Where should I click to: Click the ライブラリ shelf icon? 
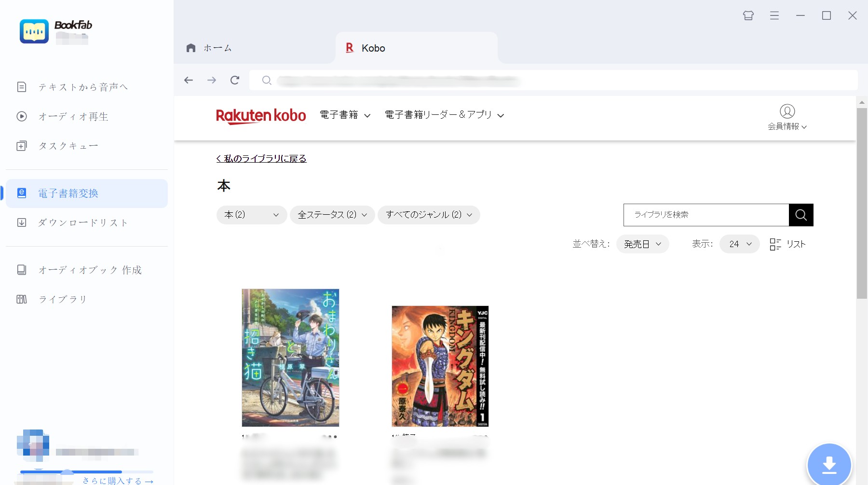22,299
